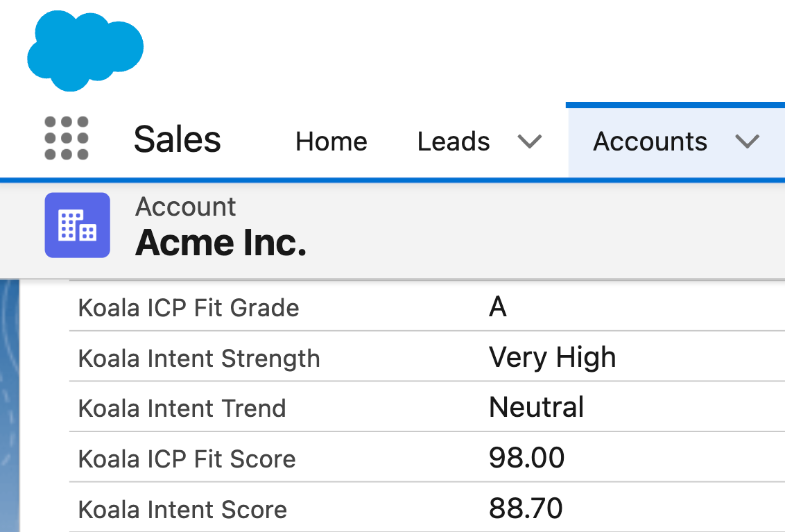
Task: Select the Very High intent strength value
Action: click(x=552, y=357)
